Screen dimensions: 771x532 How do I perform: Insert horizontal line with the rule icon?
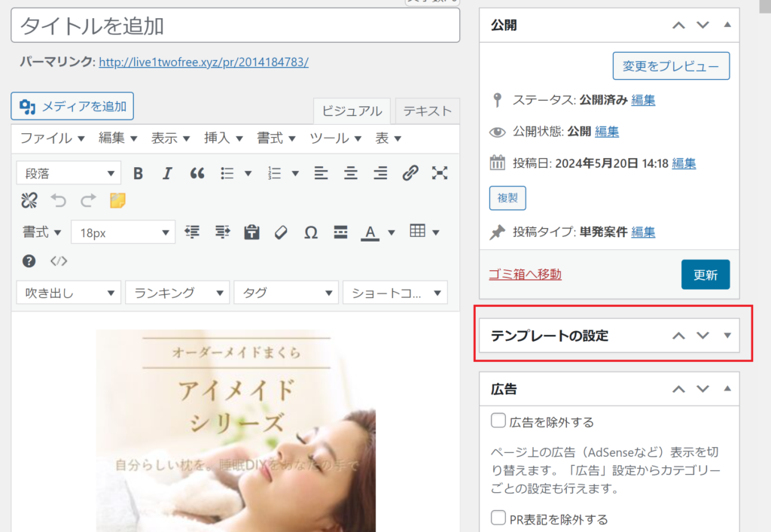click(340, 232)
